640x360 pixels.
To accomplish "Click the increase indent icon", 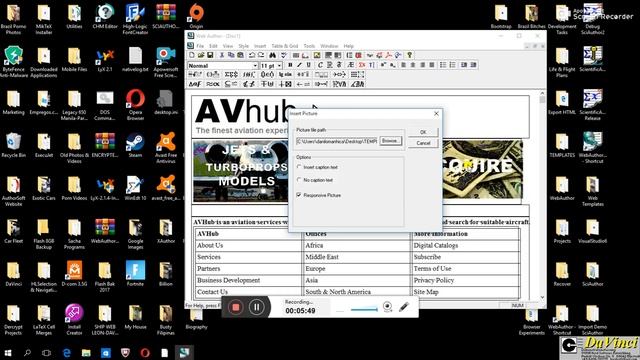I will (473, 65).
